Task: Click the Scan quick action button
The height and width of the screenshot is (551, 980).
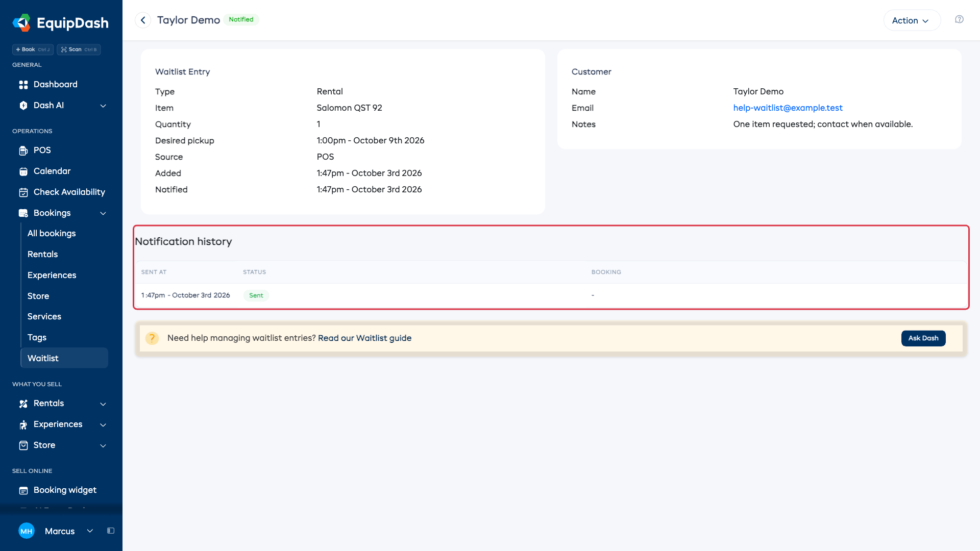Action: (x=79, y=49)
